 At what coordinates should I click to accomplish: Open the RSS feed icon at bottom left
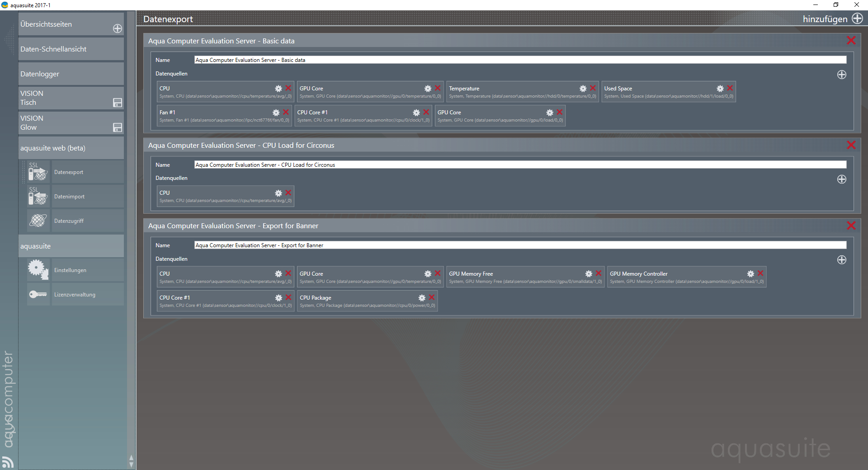pyautogui.click(x=8, y=462)
